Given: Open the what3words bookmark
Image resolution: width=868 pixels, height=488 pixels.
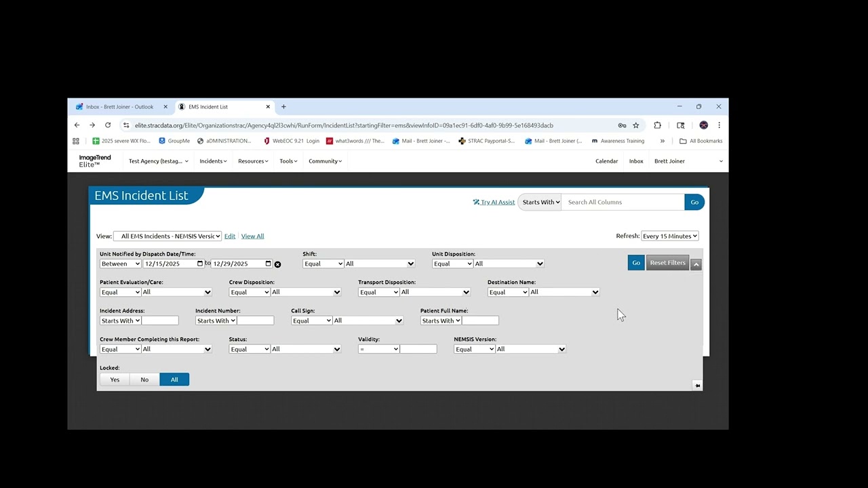Looking at the screenshot, I should click(x=355, y=141).
